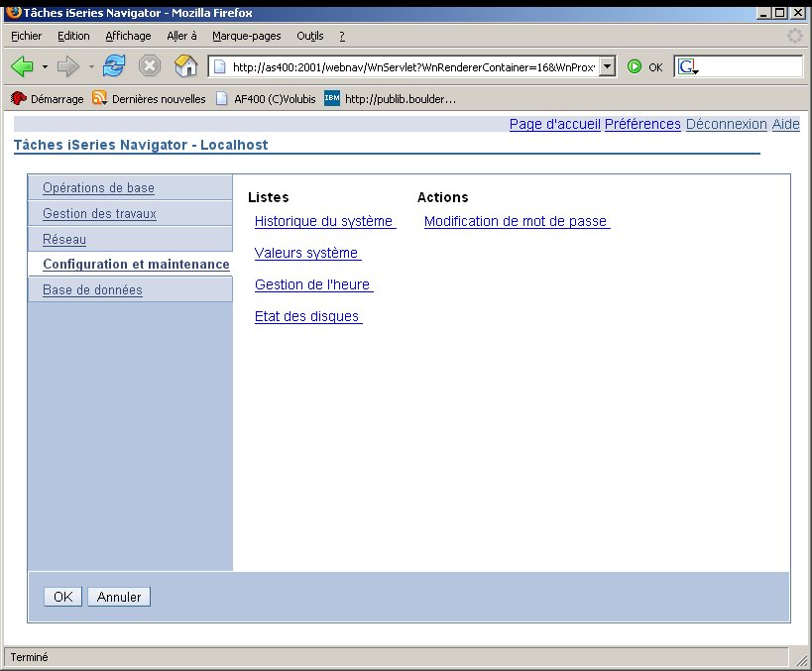The image size is (812, 671).
Task: Open the Aller à menu
Action: 181,36
